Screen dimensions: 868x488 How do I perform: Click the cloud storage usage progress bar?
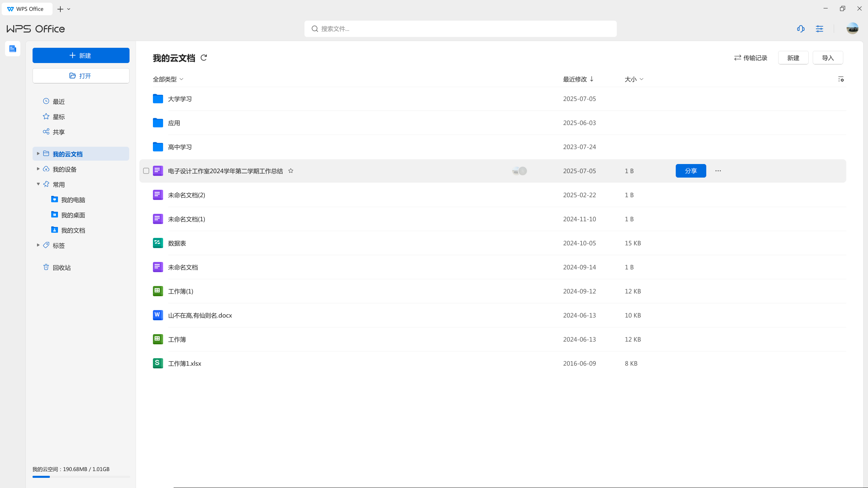[81, 477]
